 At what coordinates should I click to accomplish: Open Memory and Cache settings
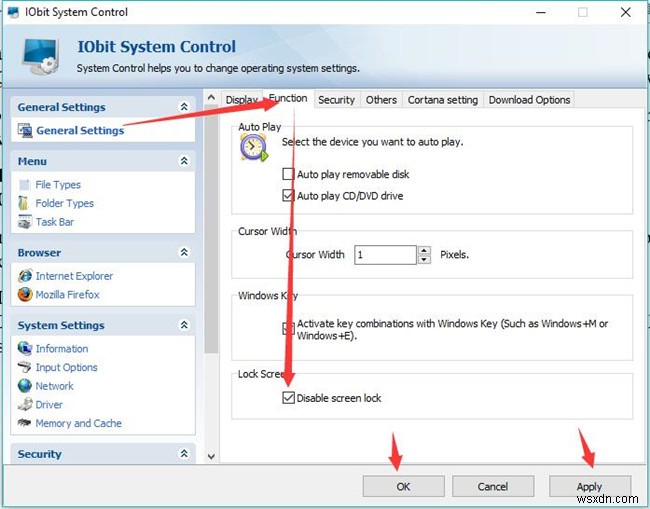coord(78,423)
